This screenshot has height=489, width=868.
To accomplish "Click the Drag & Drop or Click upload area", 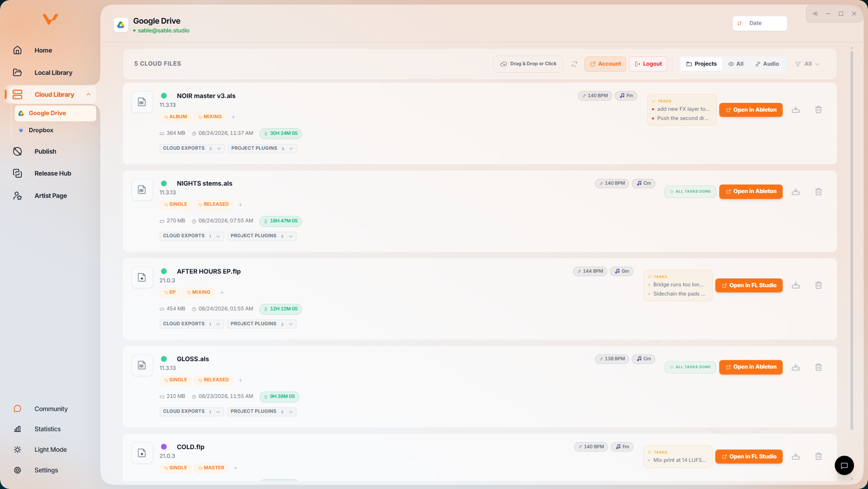I will point(528,64).
